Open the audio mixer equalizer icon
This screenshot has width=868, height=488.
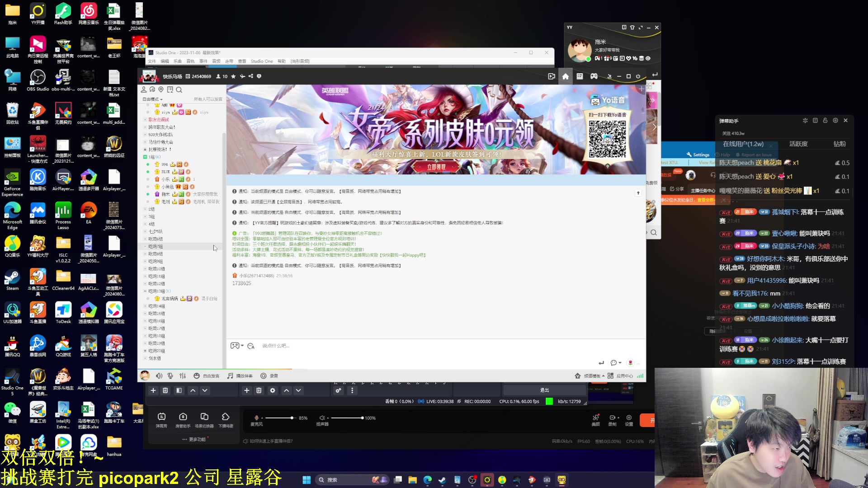click(183, 376)
